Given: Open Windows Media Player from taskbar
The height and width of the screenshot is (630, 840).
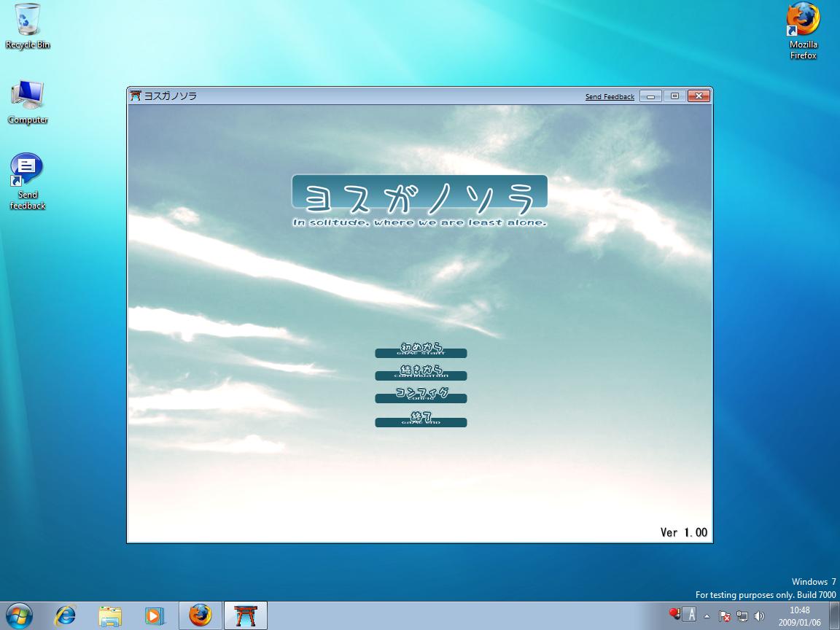Looking at the screenshot, I should [x=155, y=616].
